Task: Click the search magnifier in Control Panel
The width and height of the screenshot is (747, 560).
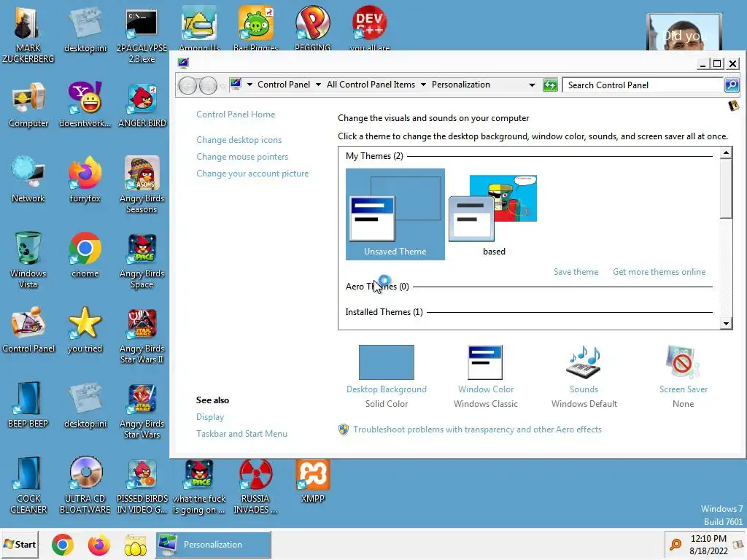Action: [x=731, y=85]
